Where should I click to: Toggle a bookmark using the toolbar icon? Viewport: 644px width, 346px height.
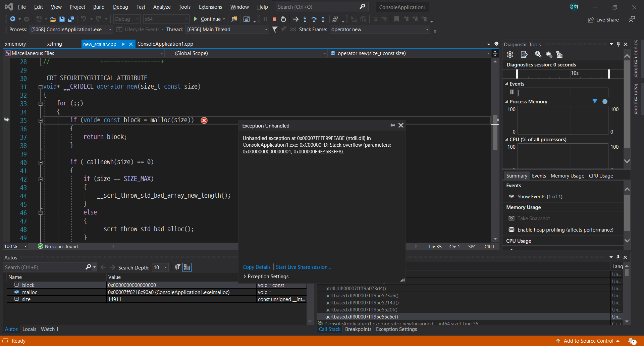coord(397,19)
